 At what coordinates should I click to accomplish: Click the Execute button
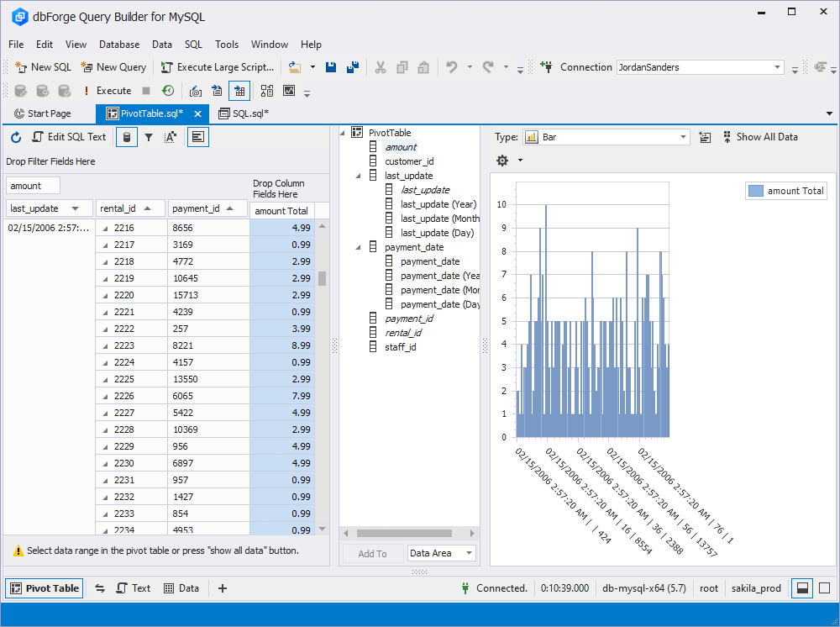pos(108,91)
